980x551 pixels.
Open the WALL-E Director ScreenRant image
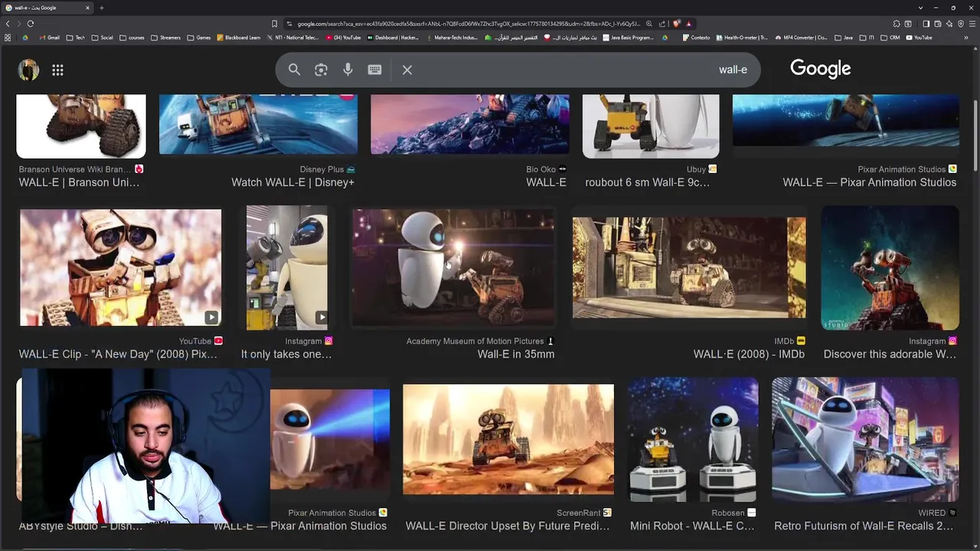tap(508, 439)
